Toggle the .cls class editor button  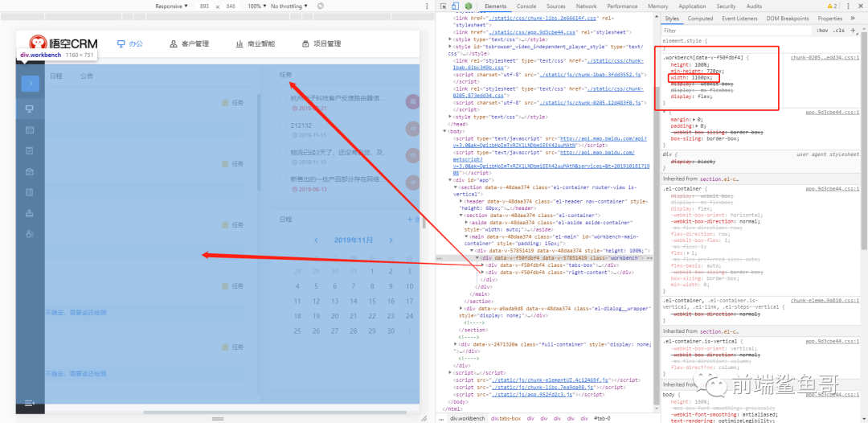840,31
